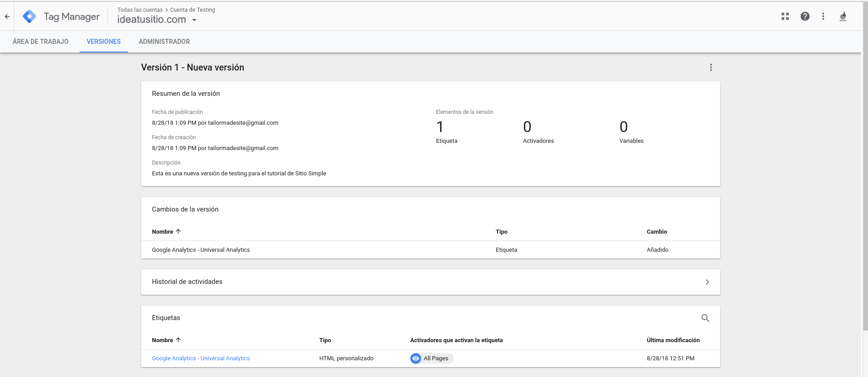Image resolution: width=868 pixels, height=377 pixels.
Task: Click the Tag Manager logo
Action: (x=29, y=17)
